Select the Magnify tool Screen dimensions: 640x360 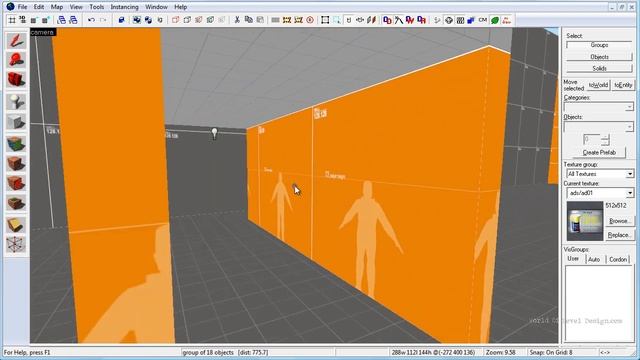click(x=16, y=60)
